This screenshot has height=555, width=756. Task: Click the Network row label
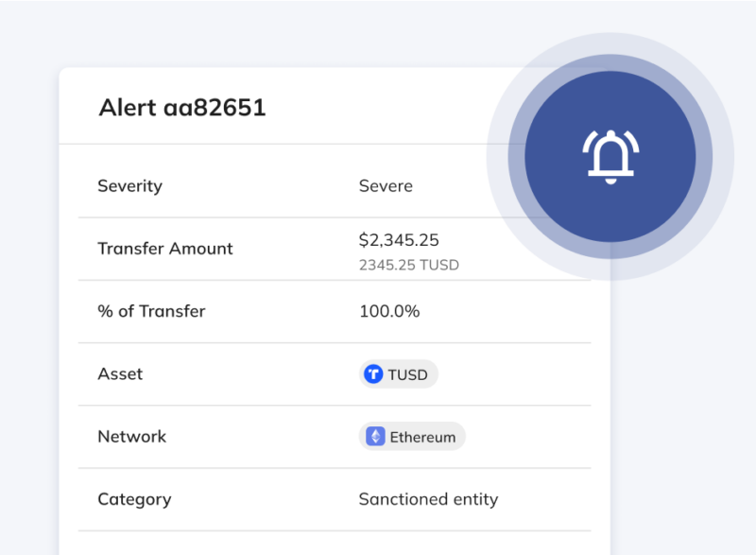[x=131, y=437]
